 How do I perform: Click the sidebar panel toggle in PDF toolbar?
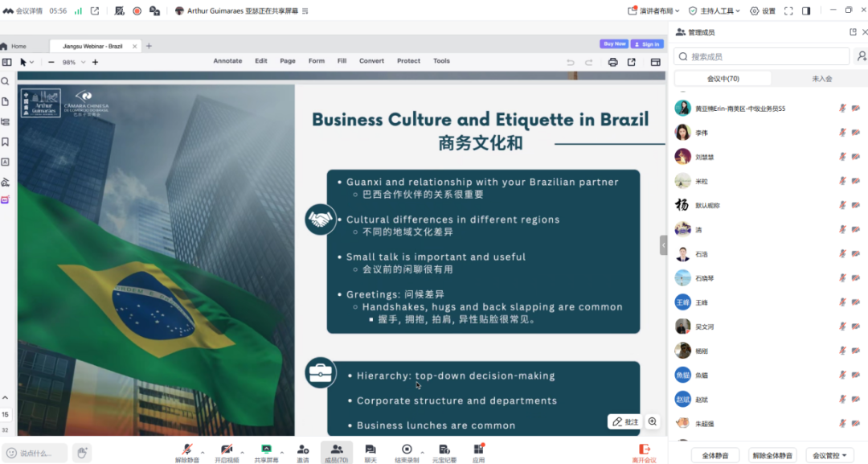coord(6,62)
